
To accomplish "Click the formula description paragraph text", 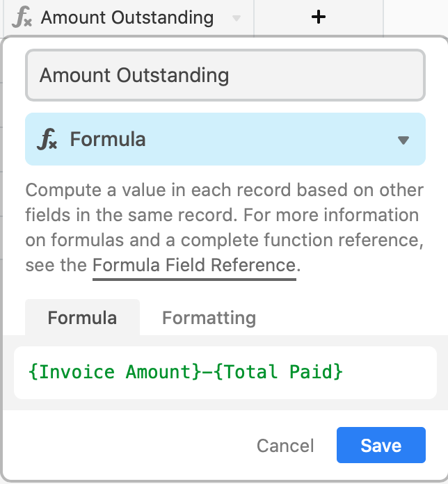I will point(225,227).
